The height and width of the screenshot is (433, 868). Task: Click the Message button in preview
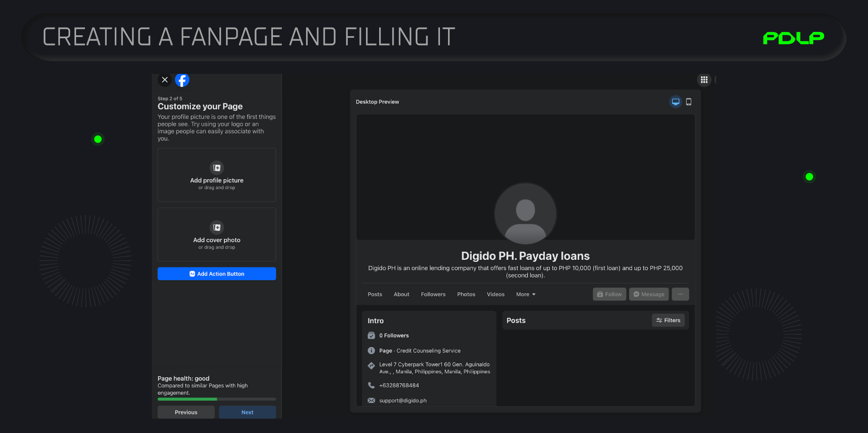[649, 294]
